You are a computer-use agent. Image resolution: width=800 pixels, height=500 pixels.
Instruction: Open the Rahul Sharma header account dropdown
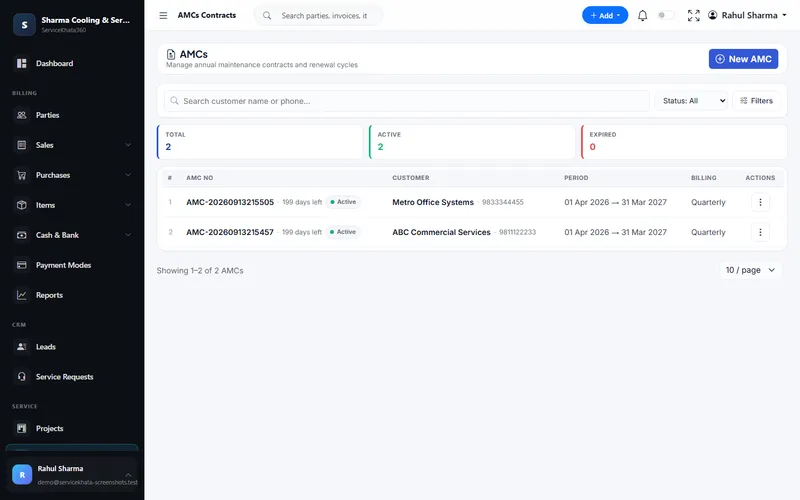point(747,15)
